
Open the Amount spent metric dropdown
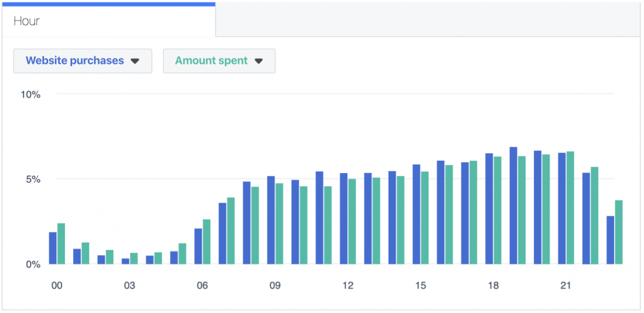pos(220,61)
